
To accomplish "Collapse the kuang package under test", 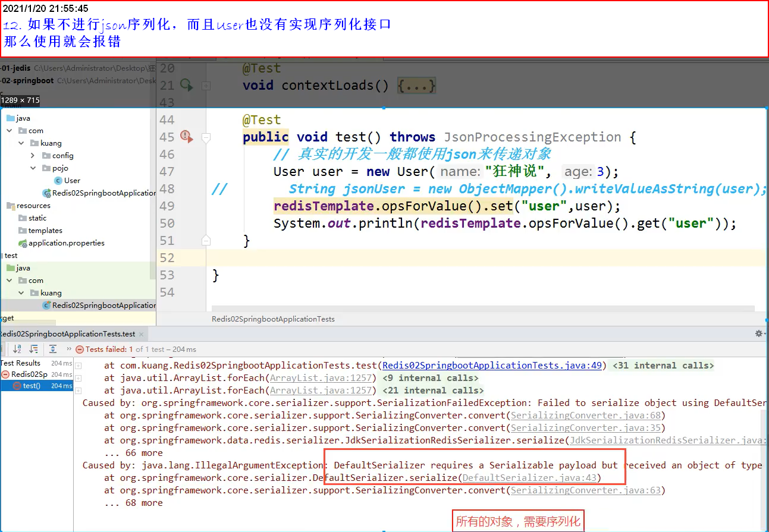I will [21, 293].
